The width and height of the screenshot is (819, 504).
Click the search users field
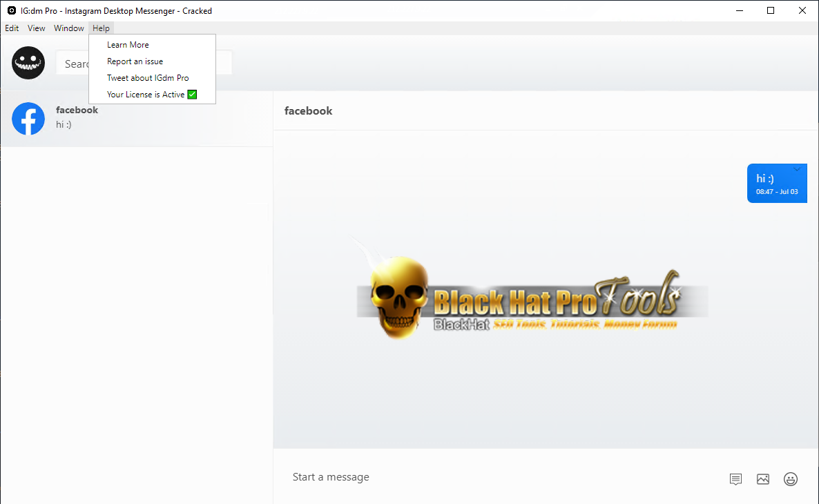(144, 64)
